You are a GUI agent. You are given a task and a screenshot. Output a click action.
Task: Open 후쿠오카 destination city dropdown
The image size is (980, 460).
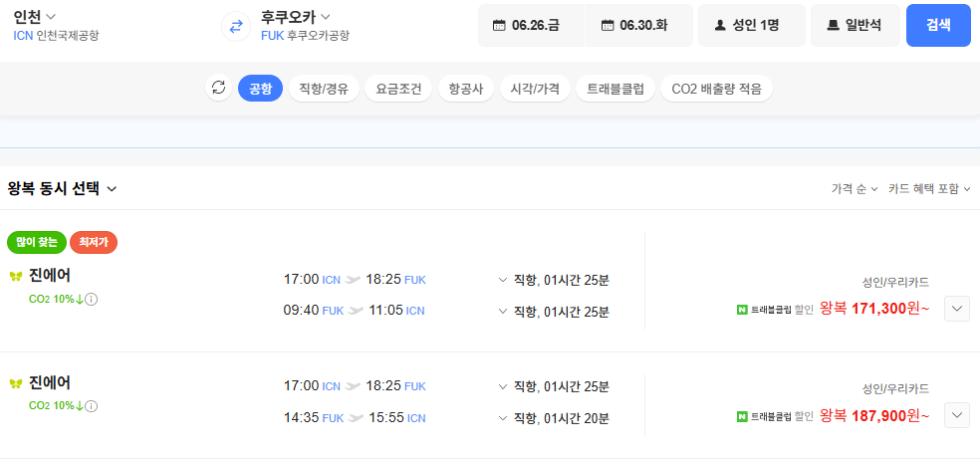point(296,16)
